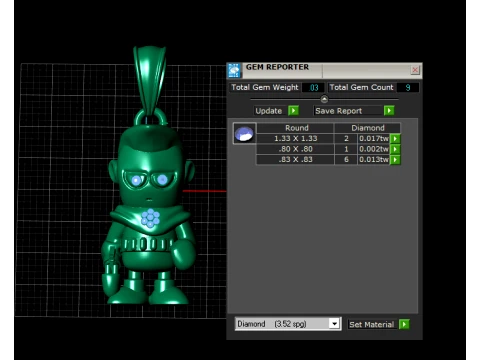This screenshot has width=480, height=360.
Task: Click green arrow for 1.33 X 1.33 row
Action: click(395, 139)
